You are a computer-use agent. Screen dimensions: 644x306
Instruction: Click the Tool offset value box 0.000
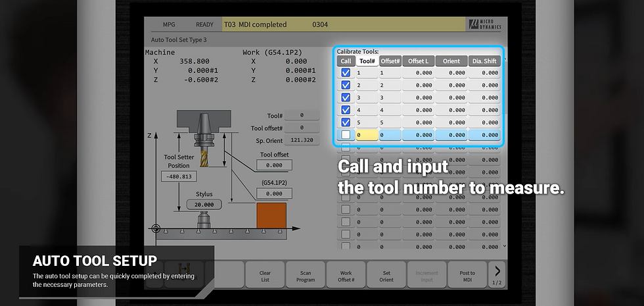[x=275, y=165]
